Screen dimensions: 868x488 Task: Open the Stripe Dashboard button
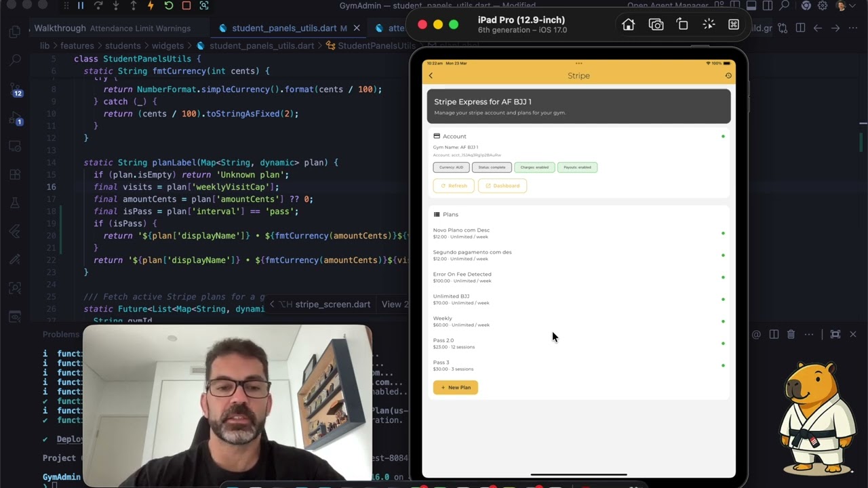pos(502,186)
